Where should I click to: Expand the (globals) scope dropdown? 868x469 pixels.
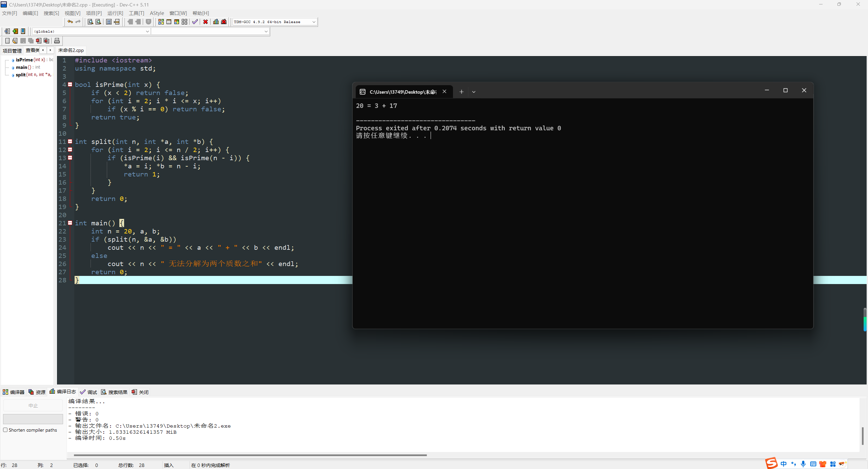coord(147,31)
